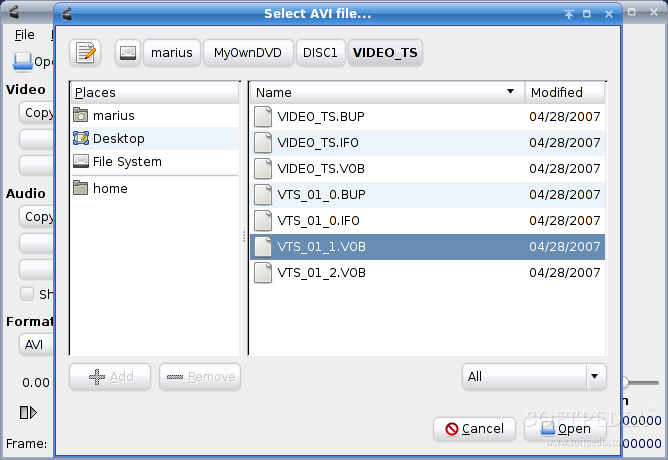Select the home bookmark folder
Screen dimensions: 668x460
click(110, 188)
